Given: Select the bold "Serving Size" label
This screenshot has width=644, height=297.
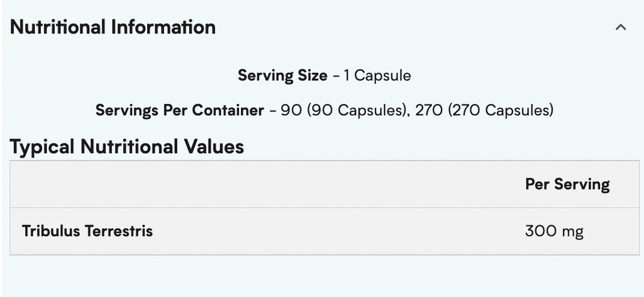Looking at the screenshot, I should [x=282, y=76].
